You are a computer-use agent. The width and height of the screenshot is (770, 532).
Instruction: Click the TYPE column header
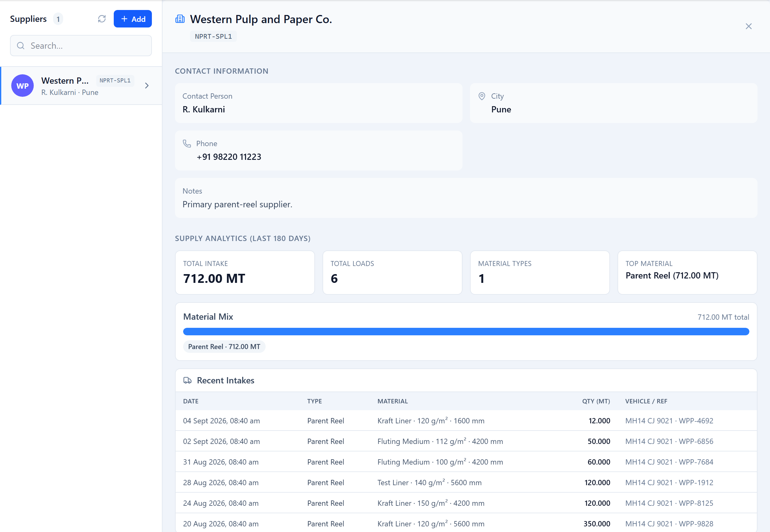click(315, 401)
